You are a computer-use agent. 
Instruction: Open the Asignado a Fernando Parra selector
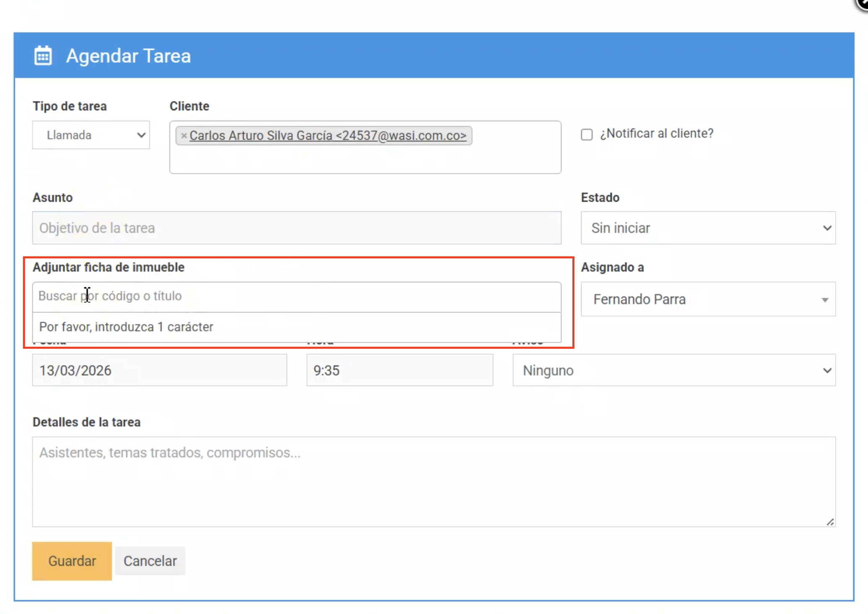[708, 299]
